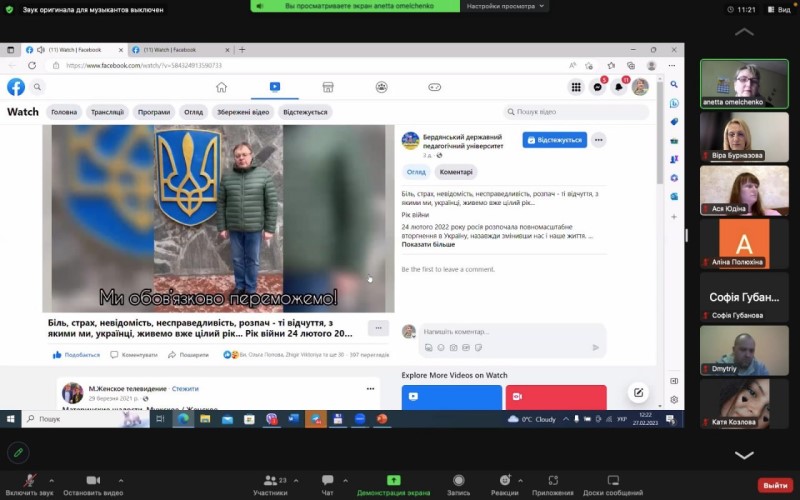800x500 pixels.
Task: Open the Facebook apps grid menu
Action: pyautogui.click(x=576, y=87)
